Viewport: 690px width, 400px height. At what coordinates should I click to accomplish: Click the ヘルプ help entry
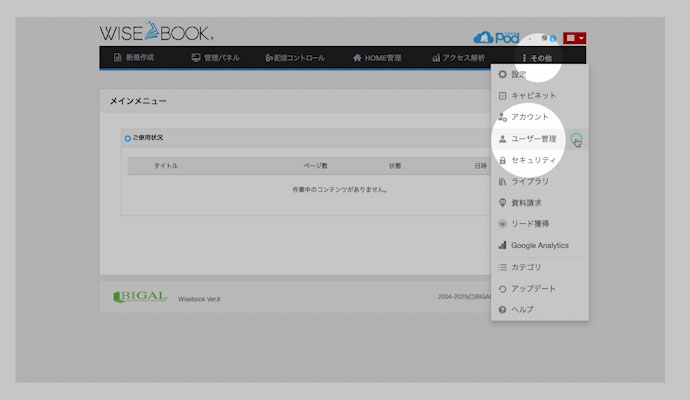click(522, 310)
